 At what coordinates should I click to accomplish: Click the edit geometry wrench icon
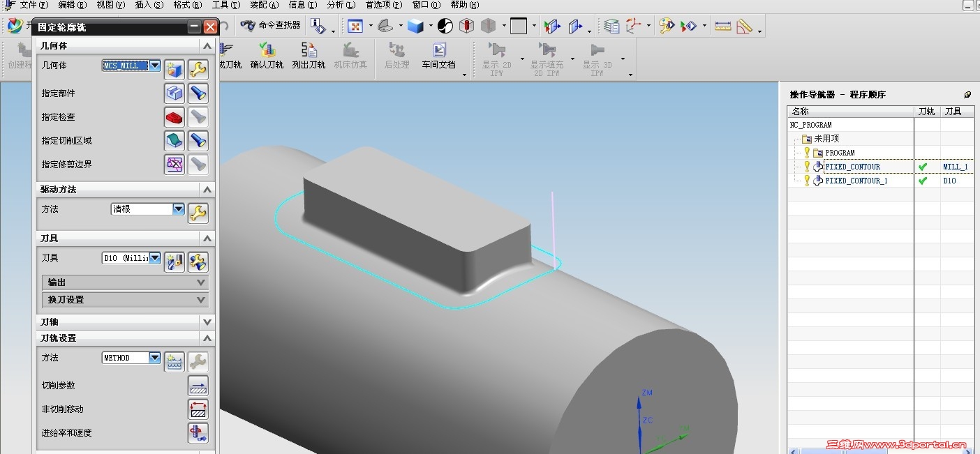(198, 69)
